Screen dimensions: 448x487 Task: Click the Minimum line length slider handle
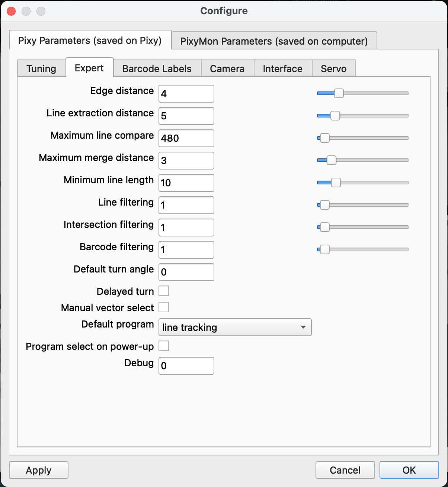click(336, 183)
